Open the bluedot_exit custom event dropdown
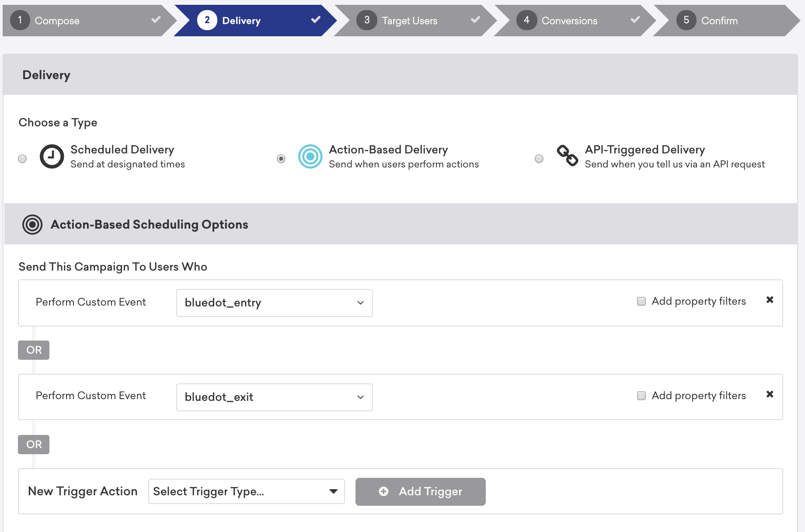805x532 pixels. pyautogui.click(x=274, y=397)
